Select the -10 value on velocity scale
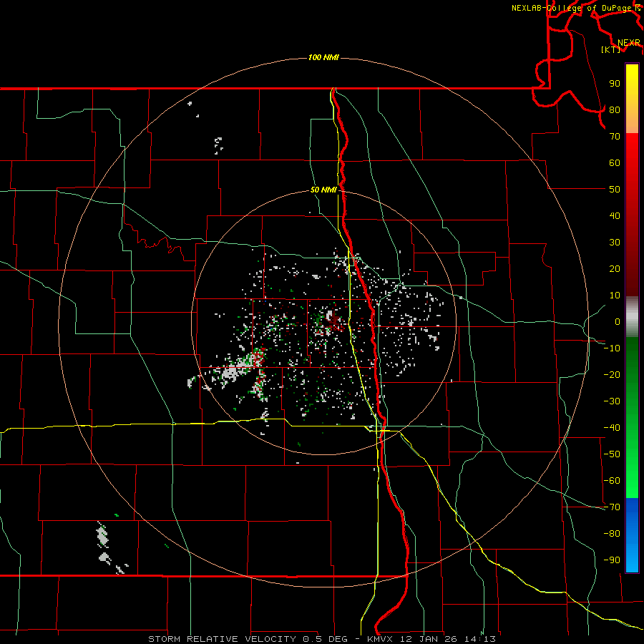The width and height of the screenshot is (644, 644). 612,348
